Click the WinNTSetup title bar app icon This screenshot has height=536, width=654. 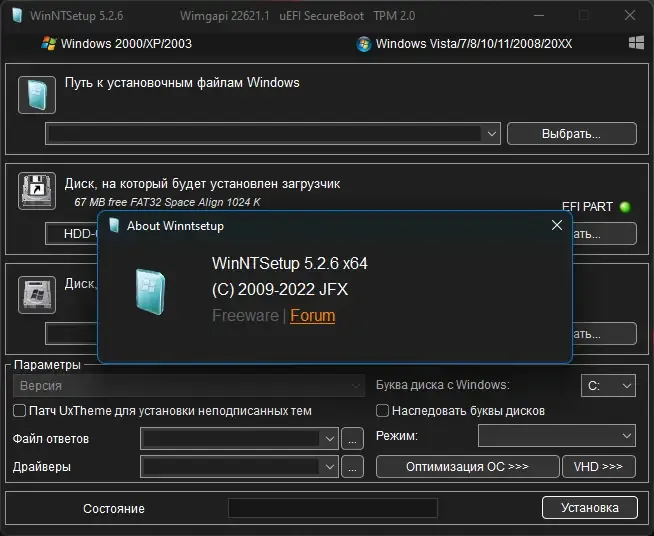pos(17,15)
